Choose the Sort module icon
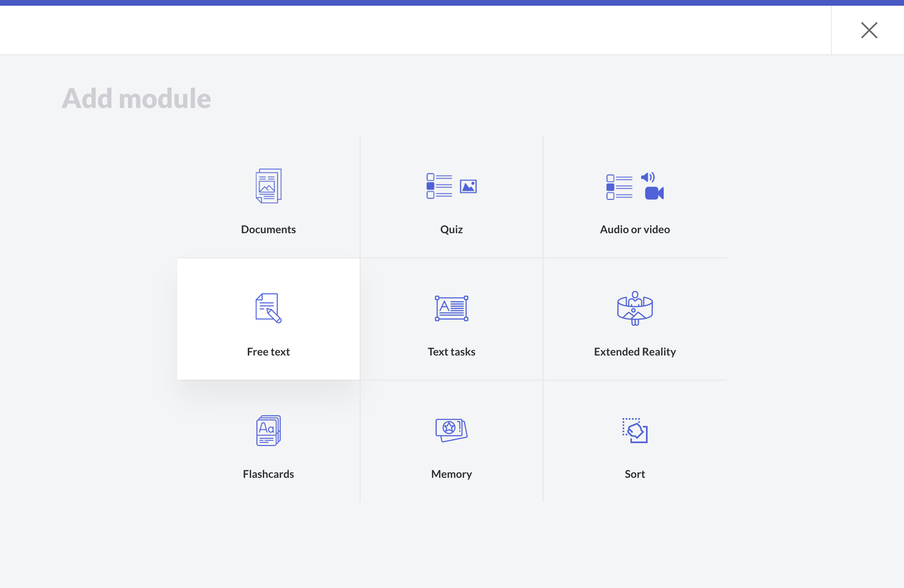The image size is (904, 588). click(x=635, y=430)
